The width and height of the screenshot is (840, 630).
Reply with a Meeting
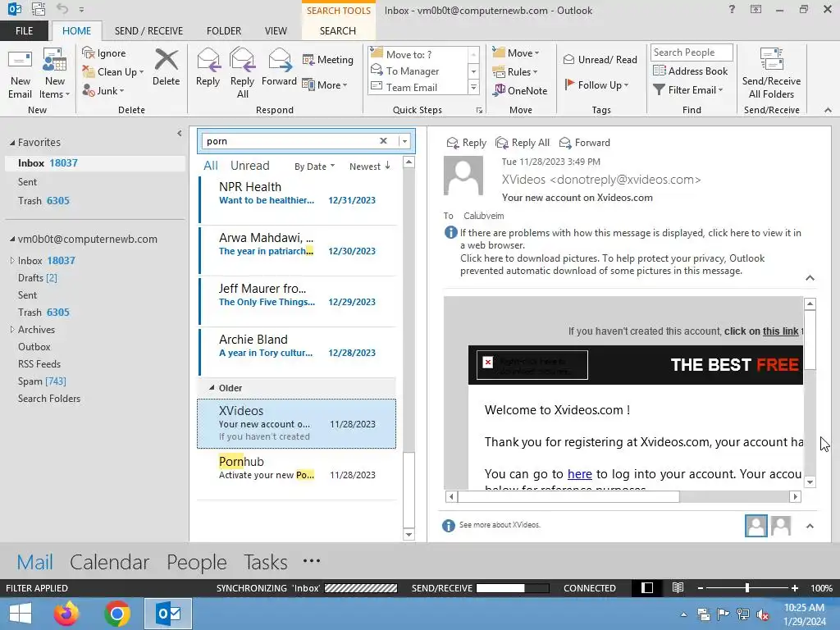point(328,59)
